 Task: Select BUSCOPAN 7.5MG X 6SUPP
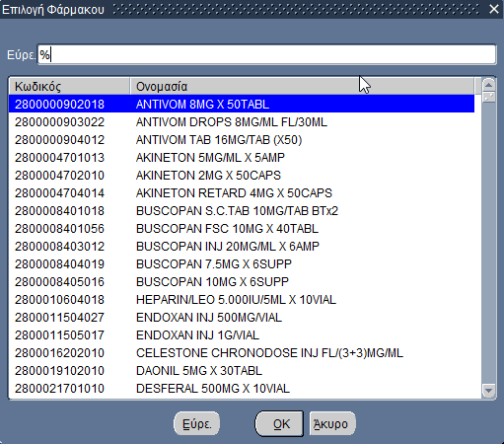[242, 264]
